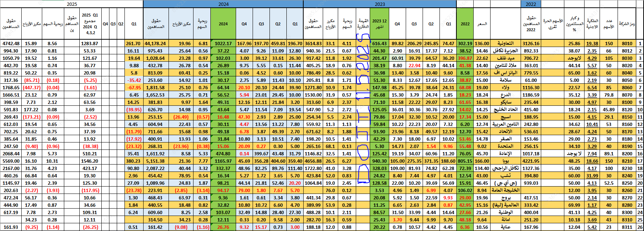Click the red (447.37) P/E cell
Image resolution: width=644 pixels, height=231 pixels.
(32, 87)
